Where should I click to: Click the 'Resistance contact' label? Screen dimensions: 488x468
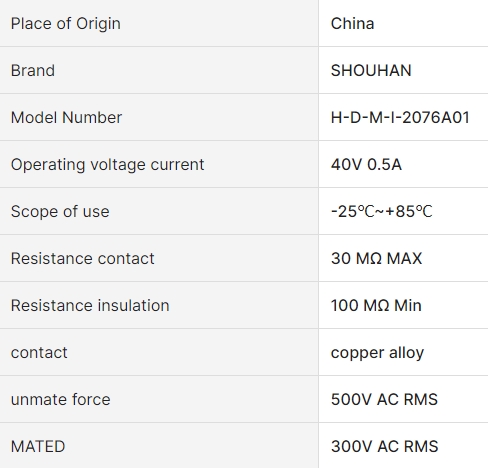pyautogui.click(x=82, y=259)
